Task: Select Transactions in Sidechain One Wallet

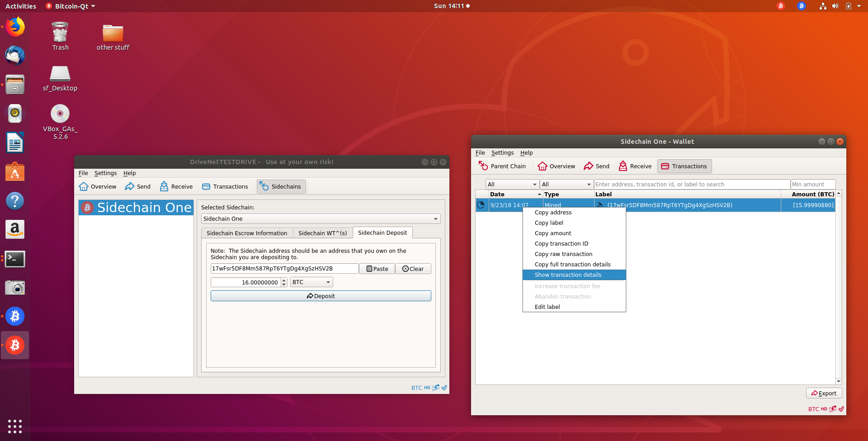Action: [x=684, y=166]
